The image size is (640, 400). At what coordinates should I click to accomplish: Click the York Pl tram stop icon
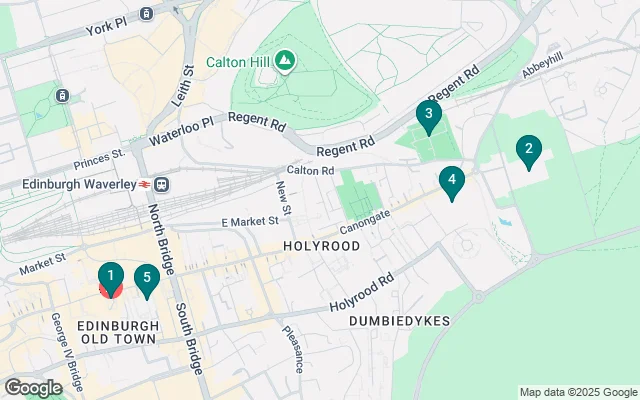(146, 14)
